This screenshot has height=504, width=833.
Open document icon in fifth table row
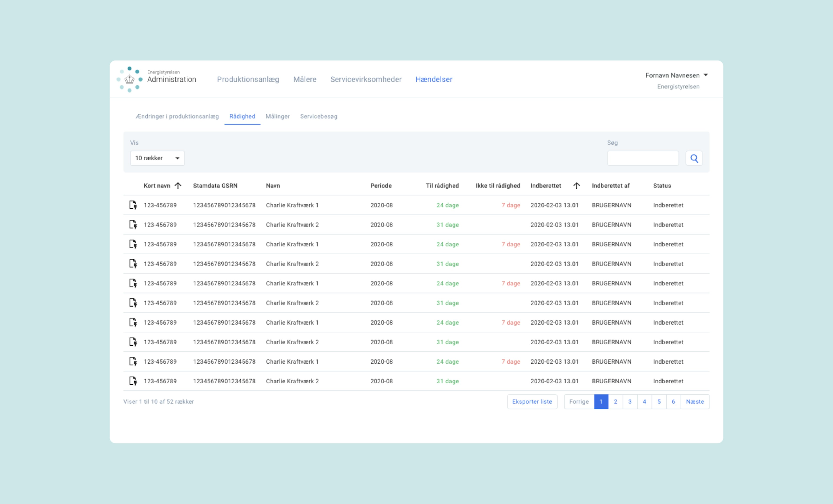pos(133,283)
